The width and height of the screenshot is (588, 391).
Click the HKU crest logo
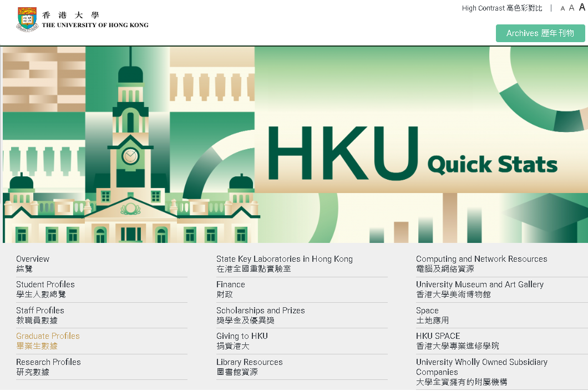(x=27, y=19)
